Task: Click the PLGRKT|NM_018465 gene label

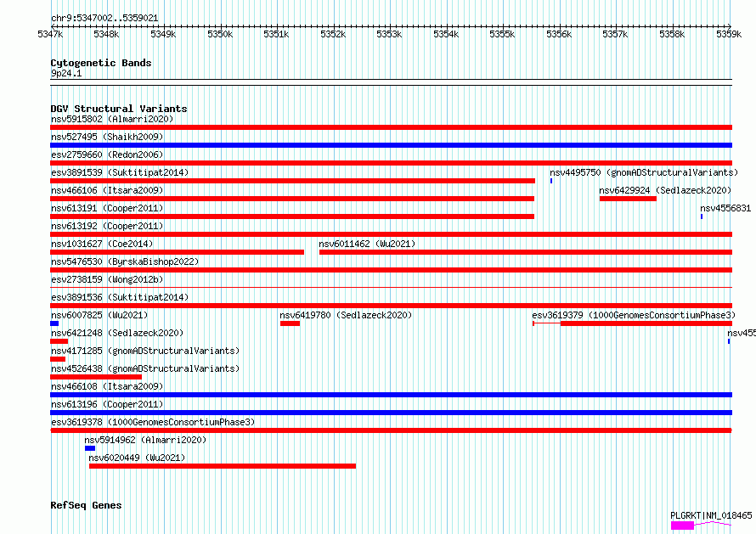Action: [711, 515]
